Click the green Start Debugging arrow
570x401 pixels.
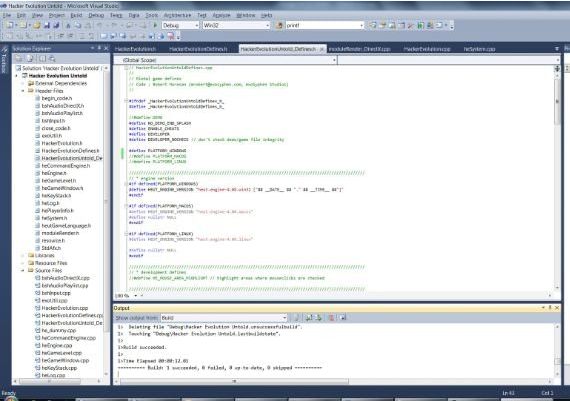click(155, 25)
